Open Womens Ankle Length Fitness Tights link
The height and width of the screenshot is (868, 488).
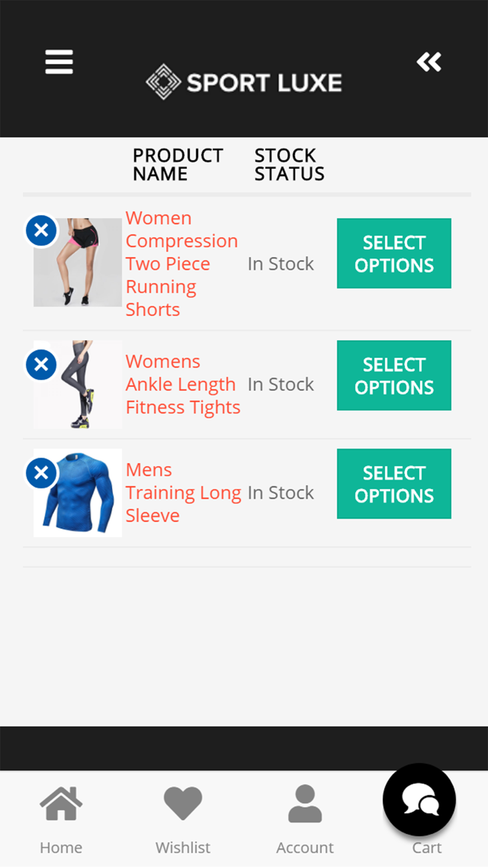pos(183,384)
